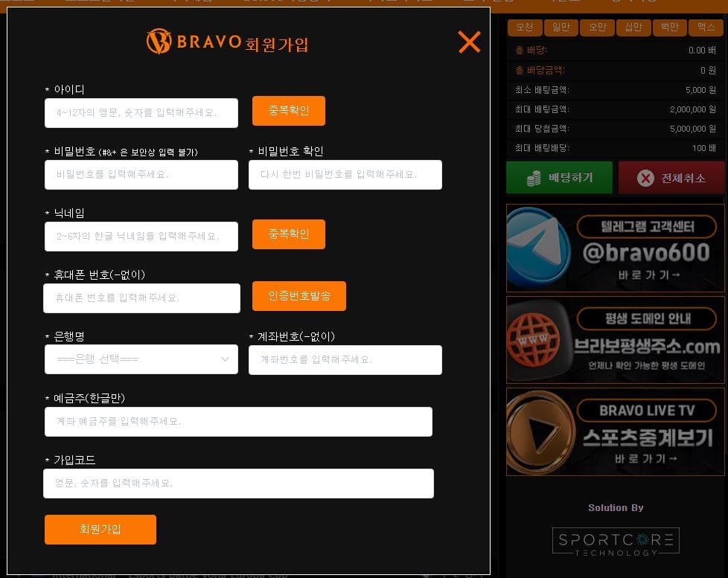This screenshot has height=578, width=728.
Task: Click the 휴대폰 번호 input field
Action: pos(141,298)
